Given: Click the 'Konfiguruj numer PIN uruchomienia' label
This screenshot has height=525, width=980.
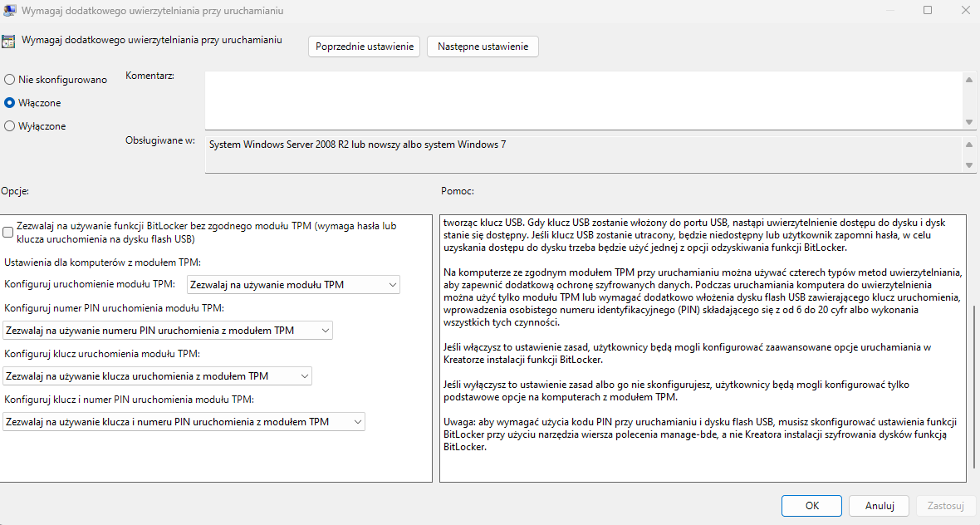Looking at the screenshot, I should click(x=114, y=308).
